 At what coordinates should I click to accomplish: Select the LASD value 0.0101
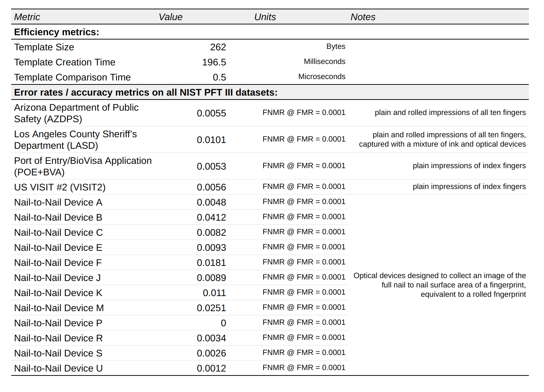(x=211, y=140)
